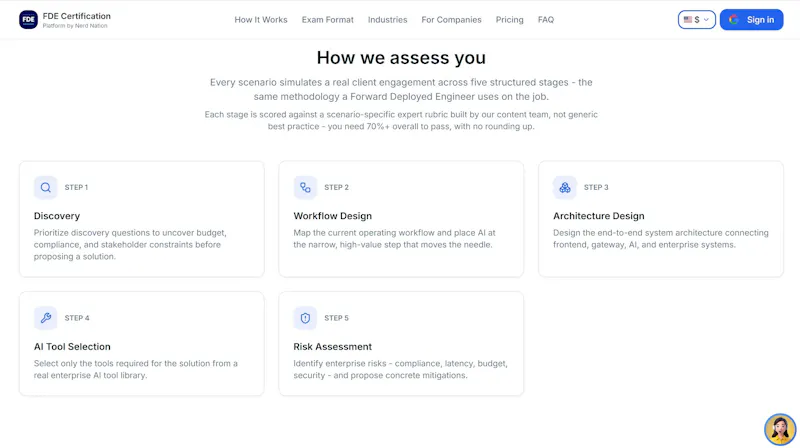Open For Companies page

[452, 19]
